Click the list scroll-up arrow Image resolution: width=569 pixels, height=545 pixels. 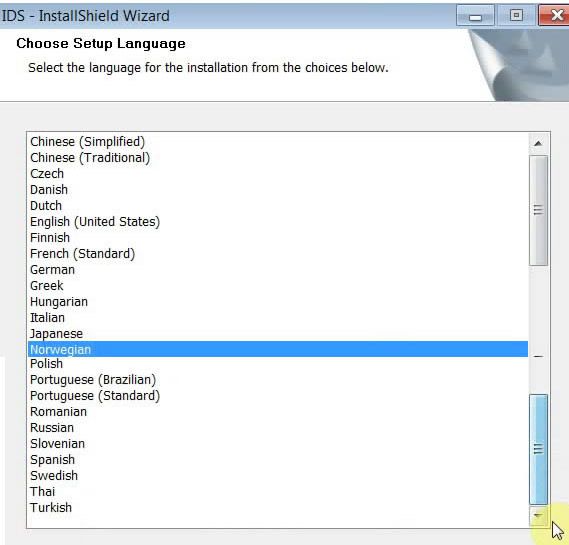pos(538,143)
